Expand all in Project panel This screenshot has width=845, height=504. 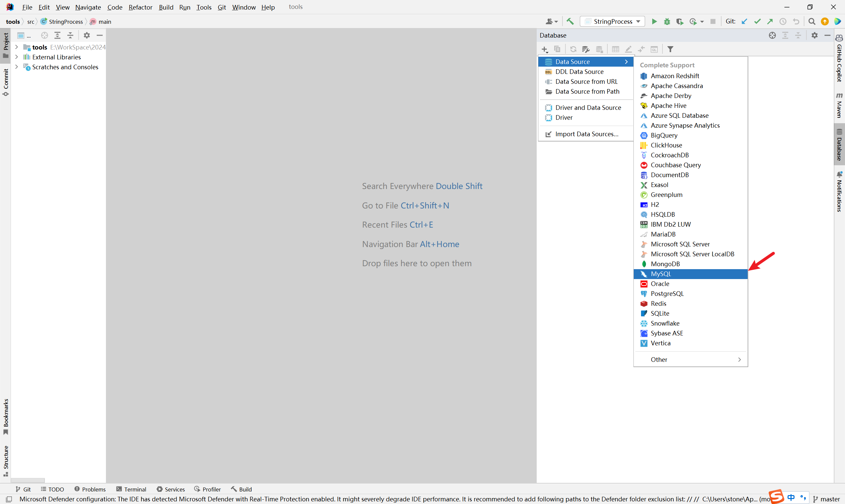pos(57,35)
